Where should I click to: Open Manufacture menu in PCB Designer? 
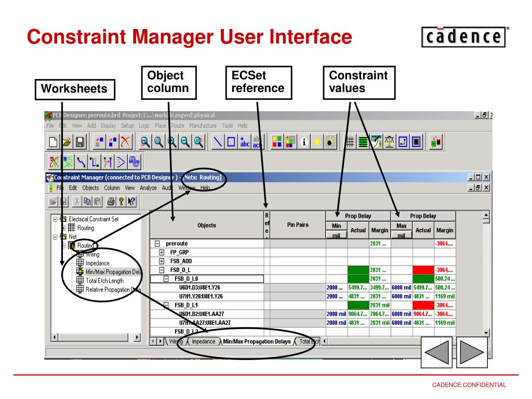(203, 126)
